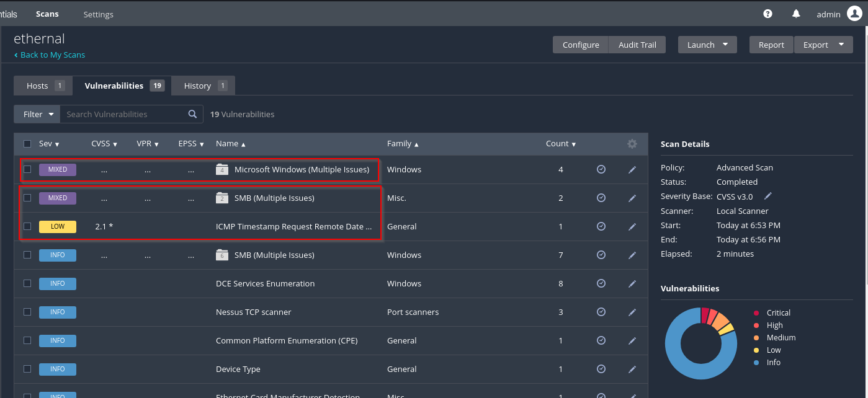This screenshot has height=398, width=868.
Task: Click snooze icon for SMB Misc. row
Action: [x=601, y=198]
